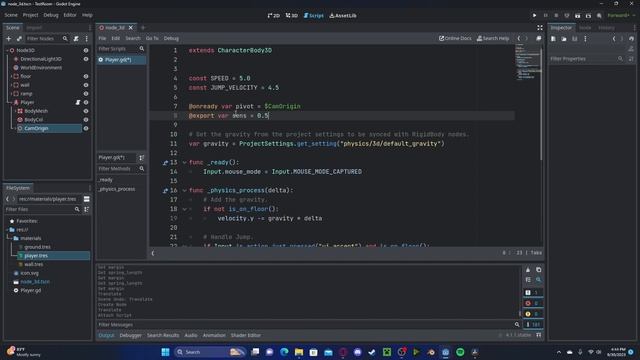Add a new child node button

tap(9, 38)
